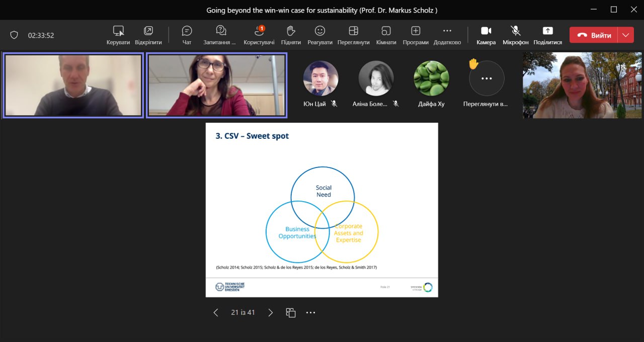Expand the arrow next to Вийти
The width and height of the screenshot is (644, 342).
pos(625,35)
